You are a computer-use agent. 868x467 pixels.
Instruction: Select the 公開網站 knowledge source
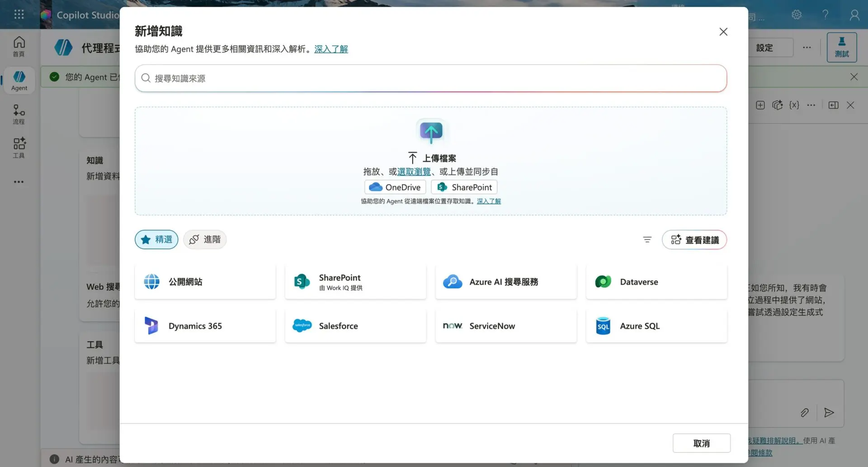(x=205, y=282)
